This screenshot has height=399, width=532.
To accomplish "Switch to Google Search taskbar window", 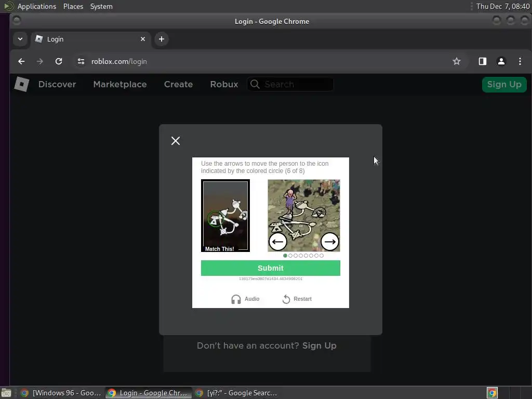I will pyautogui.click(x=237, y=393).
